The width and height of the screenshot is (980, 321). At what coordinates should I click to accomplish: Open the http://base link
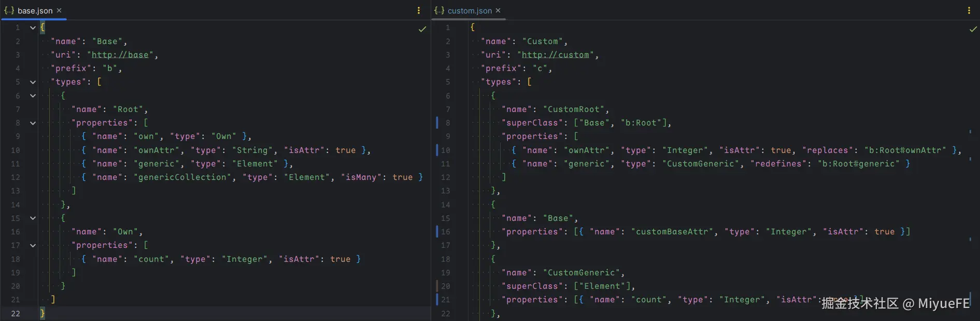tap(120, 55)
